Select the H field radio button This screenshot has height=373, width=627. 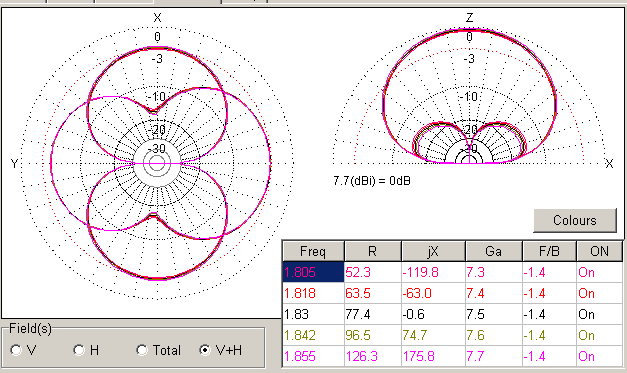pos(79,350)
